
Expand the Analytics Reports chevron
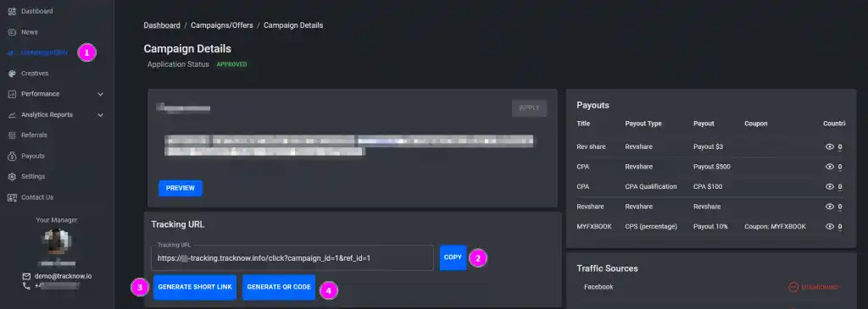point(100,115)
